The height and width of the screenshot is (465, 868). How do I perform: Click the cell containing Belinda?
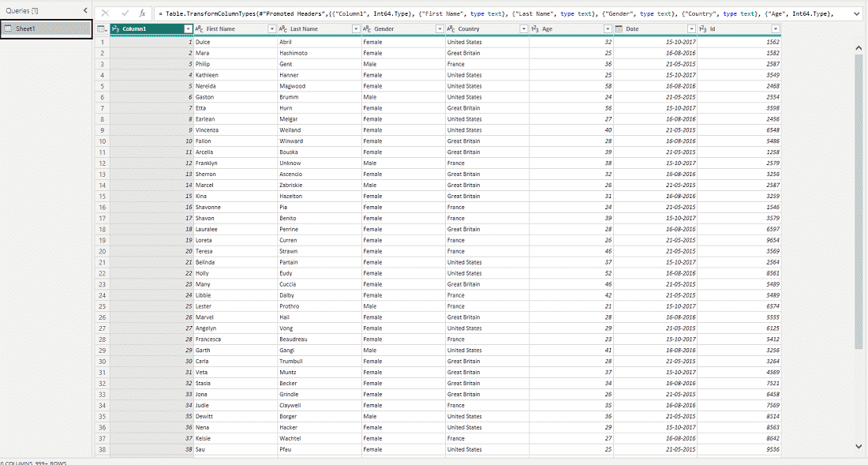[235, 262]
